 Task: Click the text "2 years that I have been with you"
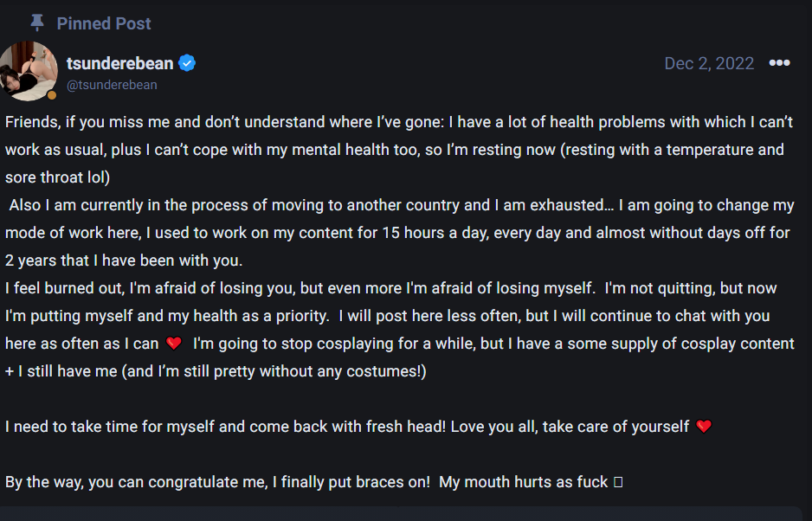click(x=124, y=260)
